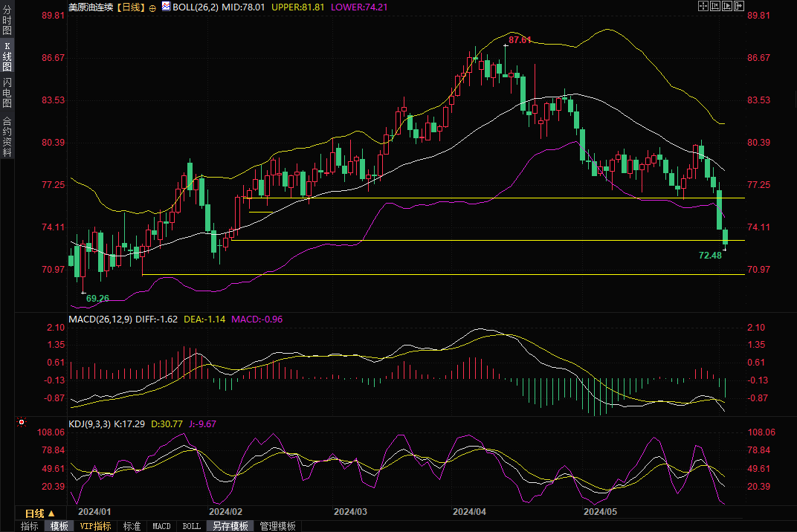The height and width of the screenshot is (532, 797).
Task: Select the 指标 bottom tab
Action: click(x=30, y=526)
